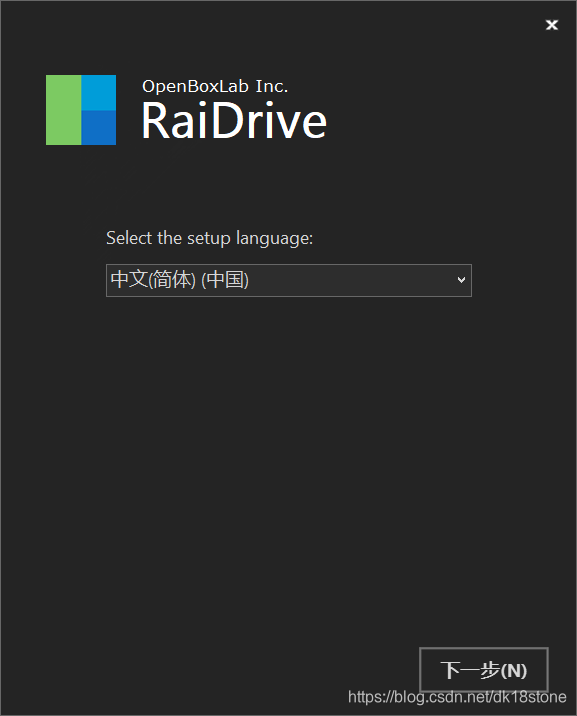
Task: Click the 'Select the setup language:' label
Action: [x=210, y=238]
